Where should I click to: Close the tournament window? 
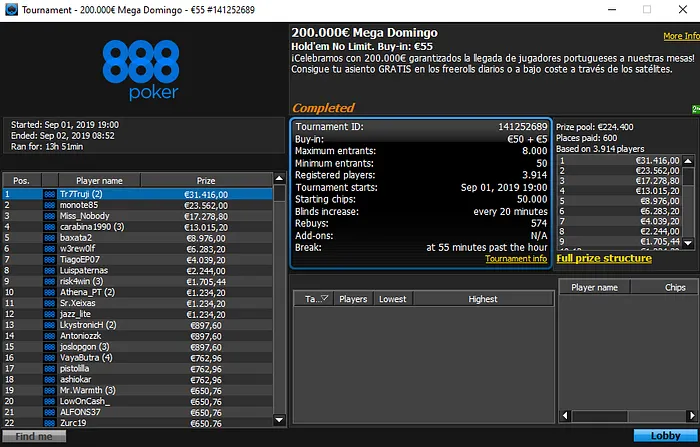coord(683,9)
